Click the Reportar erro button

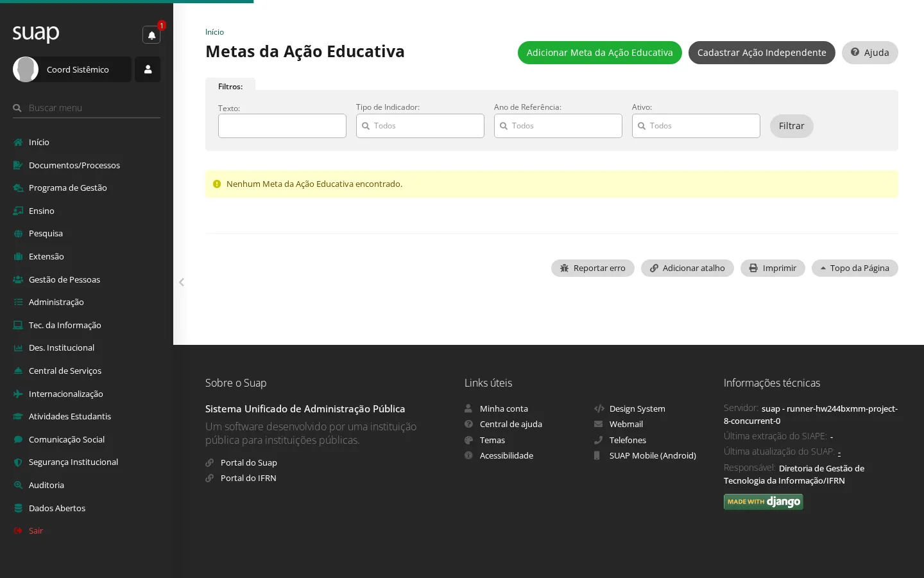[593, 268]
